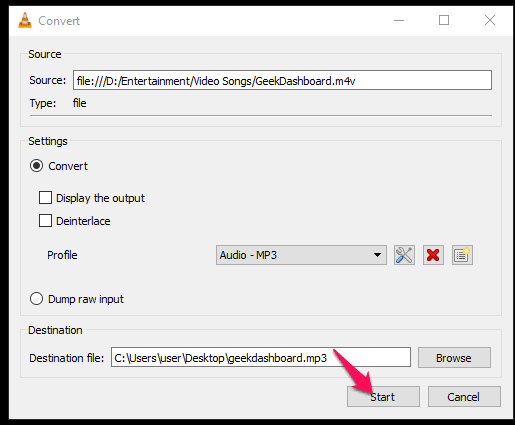Enable the Display the output checkbox
This screenshot has height=425, width=515.
pos(45,198)
